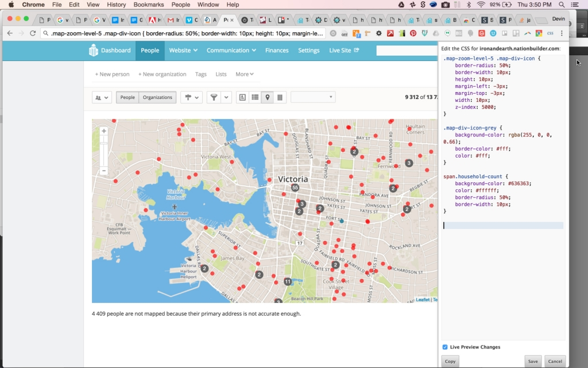This screenshot has height=368, width=588.
Task: Click the '.map-div-icon-grey {' CSS selector line
Action: tap(473, 128)
